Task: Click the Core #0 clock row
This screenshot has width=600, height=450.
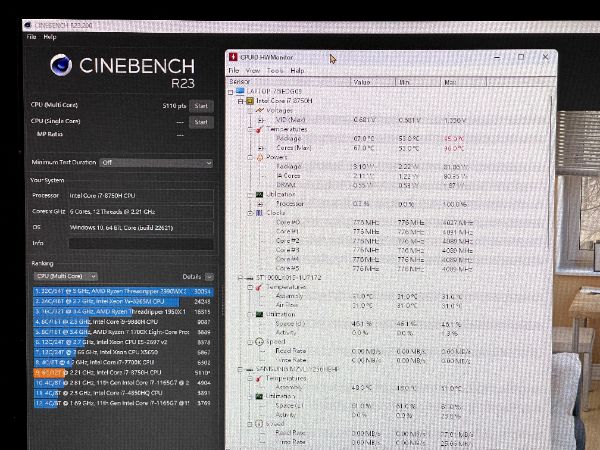Action: point(374,222)
